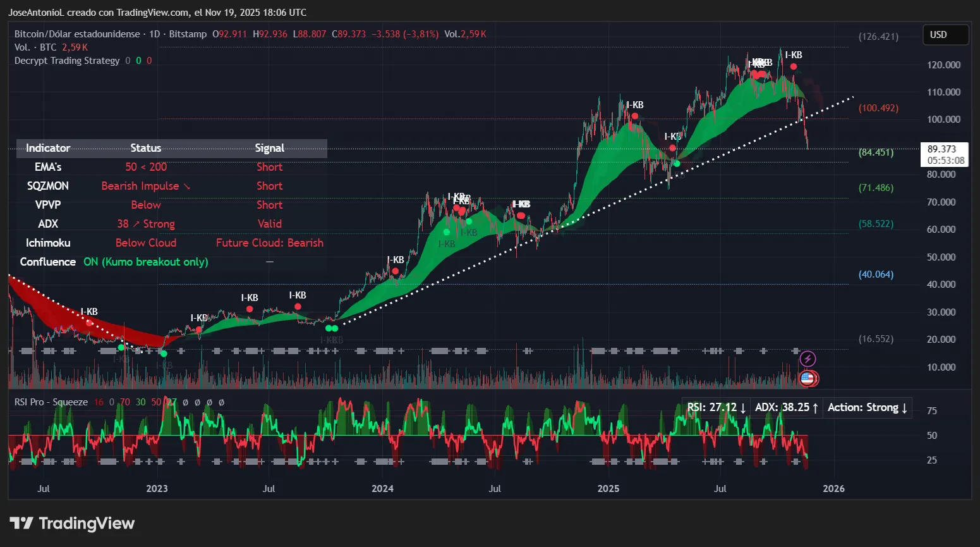The image size is (980, 547).
Task: Toggle Confluence ON in the indicator table
Action: (x=145, y=261)
